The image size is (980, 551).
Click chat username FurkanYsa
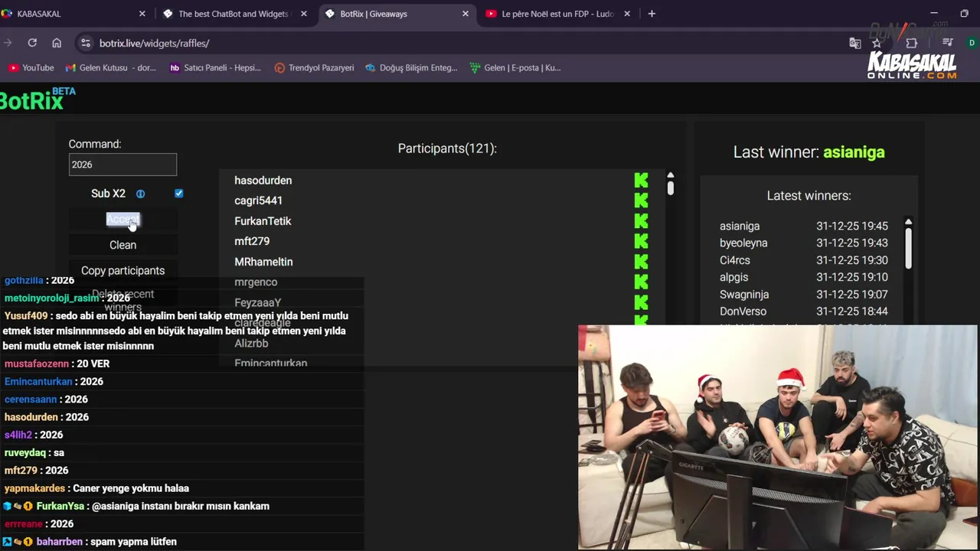60,506
